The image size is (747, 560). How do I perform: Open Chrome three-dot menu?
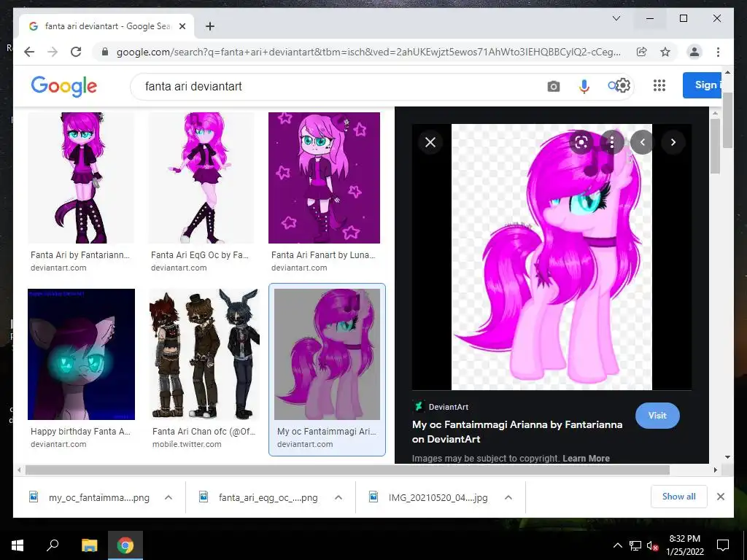pyautogui.click(x=718, y=52)
